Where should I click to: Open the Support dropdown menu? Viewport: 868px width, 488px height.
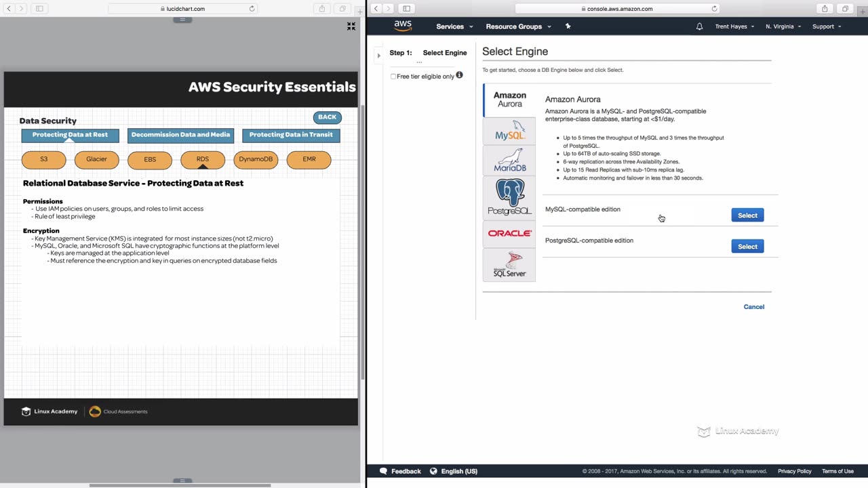click(827, 26)
